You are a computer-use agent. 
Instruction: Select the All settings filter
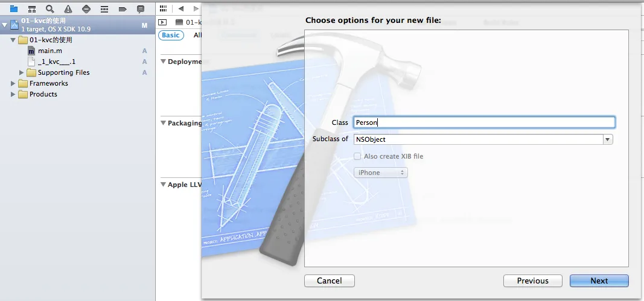(x=197, y=36)
